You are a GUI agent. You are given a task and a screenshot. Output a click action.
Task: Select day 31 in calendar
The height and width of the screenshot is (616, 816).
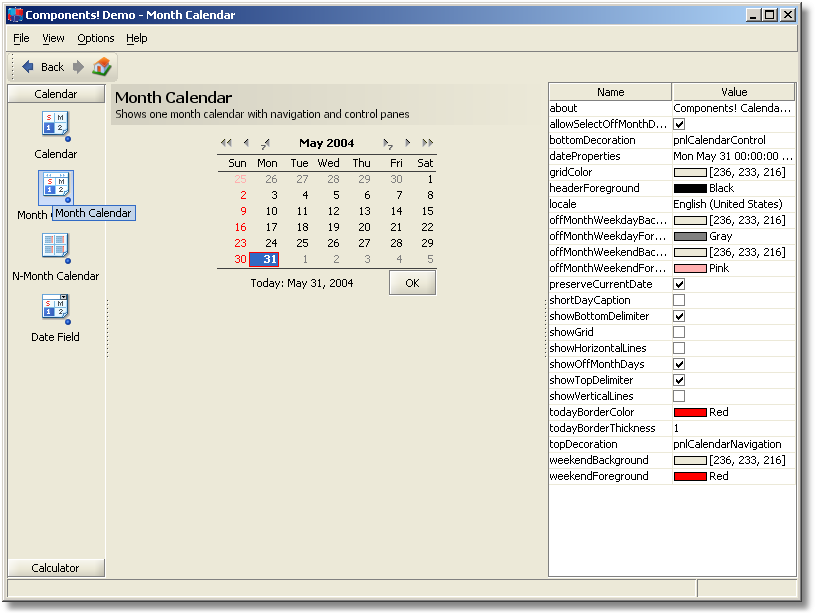[x=264, y=259]
